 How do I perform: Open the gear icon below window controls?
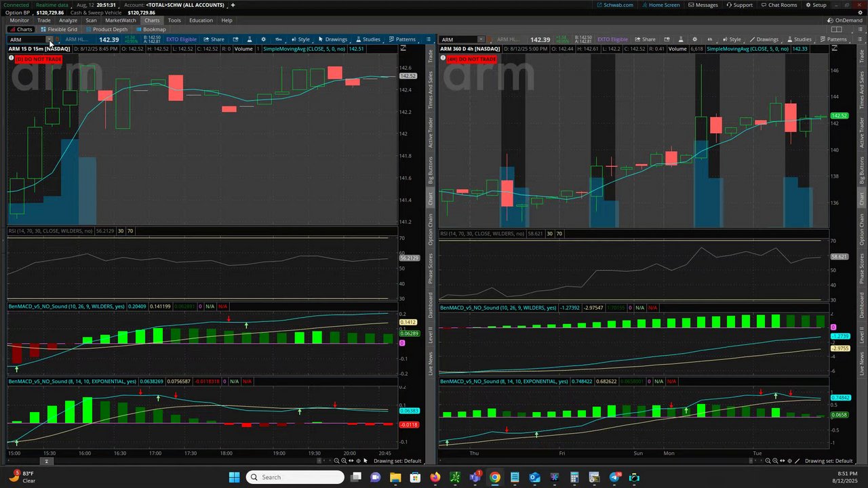(x=860, y=13)
